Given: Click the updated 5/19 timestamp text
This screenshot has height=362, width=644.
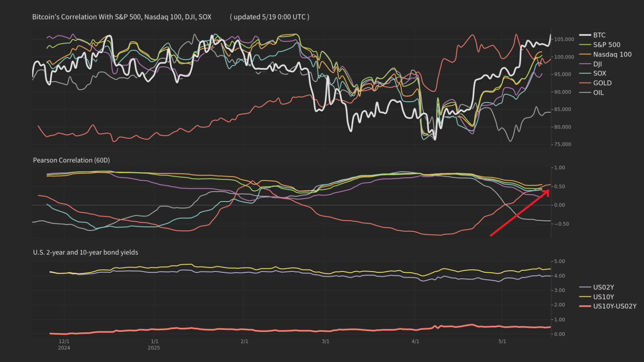Looking at the screenshot, I should (x=270, y=17).
